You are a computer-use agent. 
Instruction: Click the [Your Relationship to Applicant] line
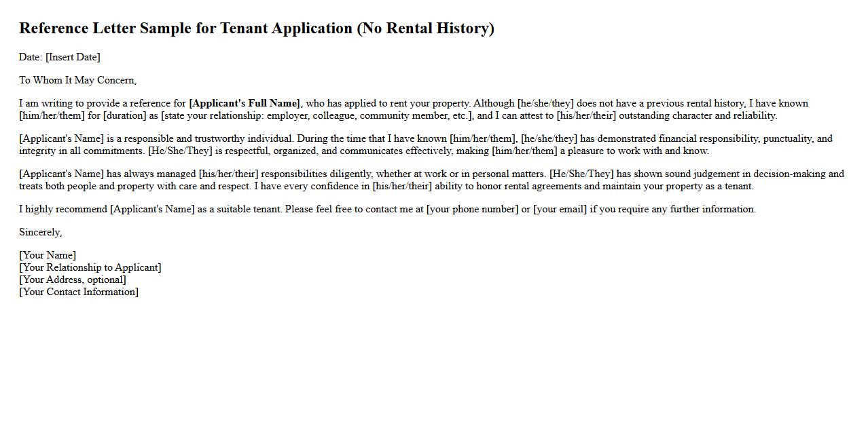click(90, 267)
